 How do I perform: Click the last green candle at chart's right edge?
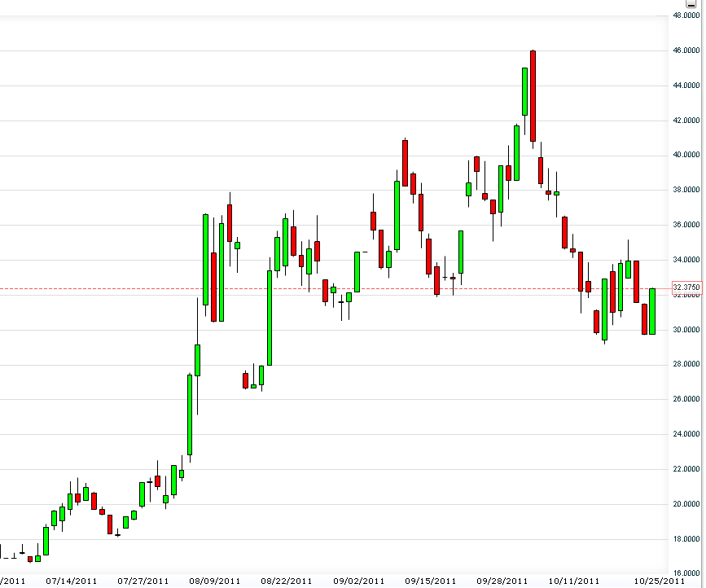coord(652,312)
